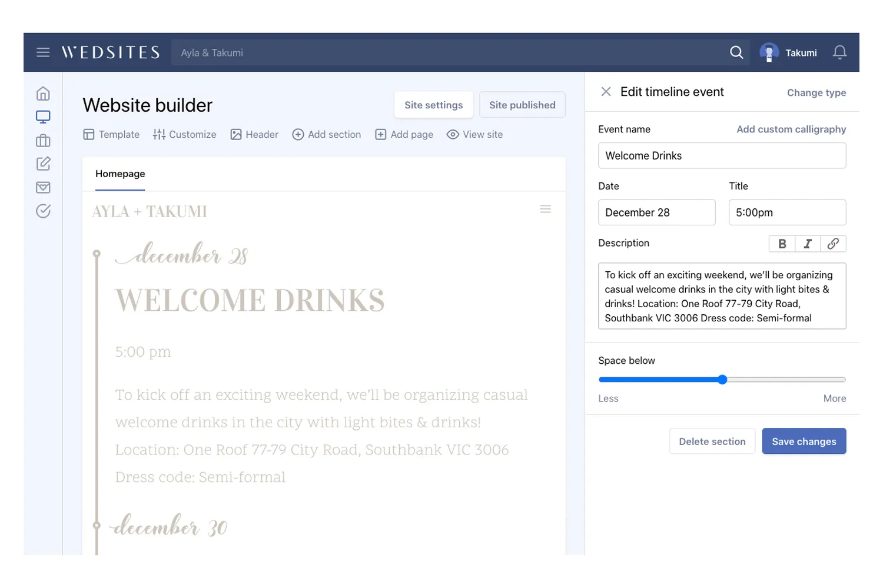The height and width of the screenshot is (588, 883).
Task: Open notifications bell
Action: 839,52
